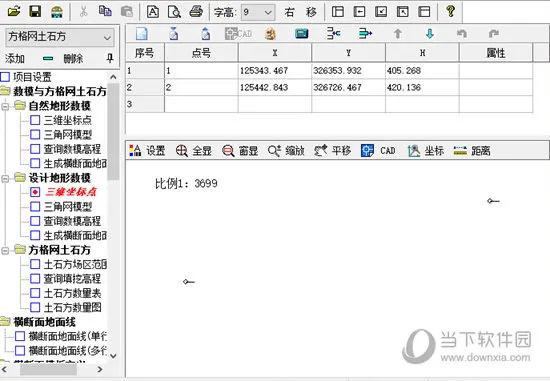The width and height of the screenshot is (550, 381).
Task: Collapse the 方格网土石方 tree folder node
Action: (5, 250)
